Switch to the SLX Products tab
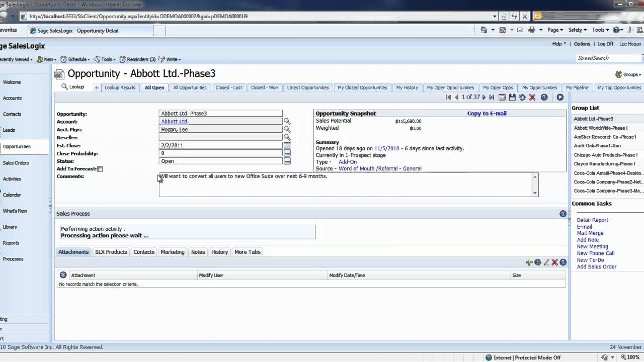Image resolution: width=644 pixels, height=362 pixels. (x=111, y=252)
